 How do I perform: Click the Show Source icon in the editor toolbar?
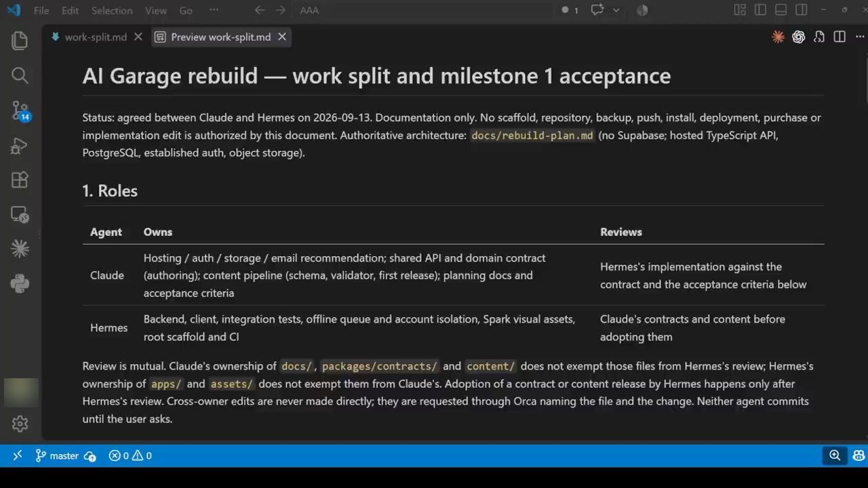pos(819,37)
